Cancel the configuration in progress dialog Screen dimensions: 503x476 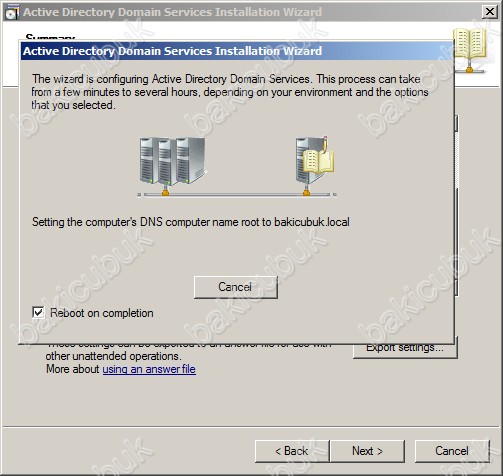236,287
